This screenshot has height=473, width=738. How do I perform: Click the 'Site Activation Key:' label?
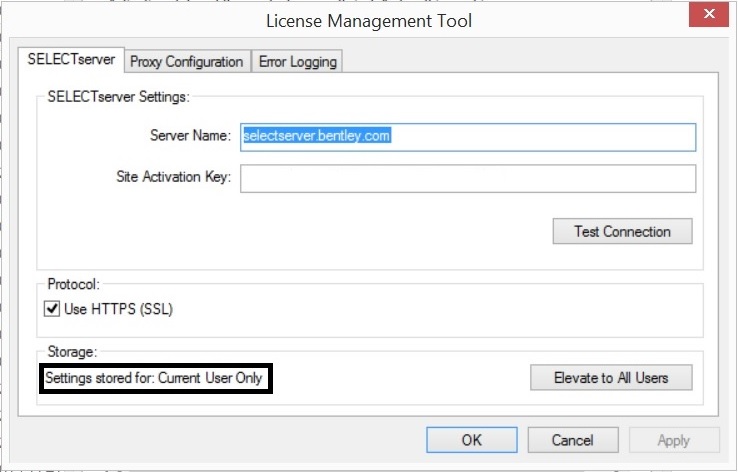click(x=174, y=176)
